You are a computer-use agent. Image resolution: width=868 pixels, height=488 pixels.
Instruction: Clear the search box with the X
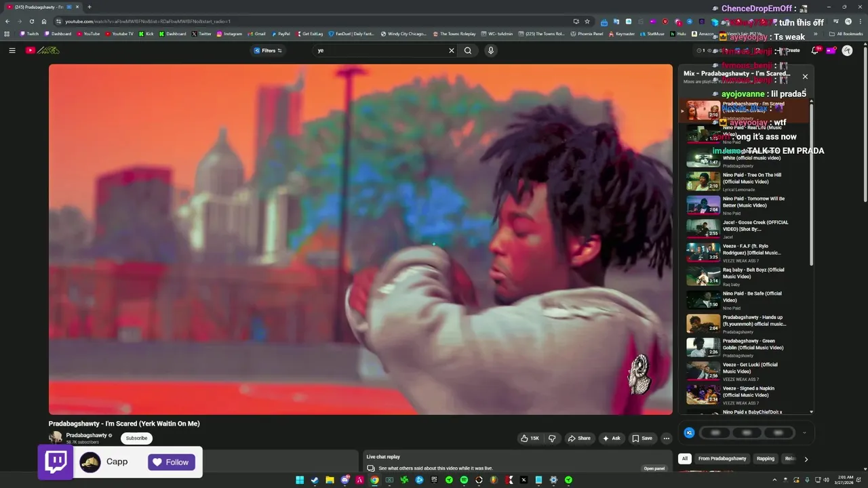click(x=451, y=50)
